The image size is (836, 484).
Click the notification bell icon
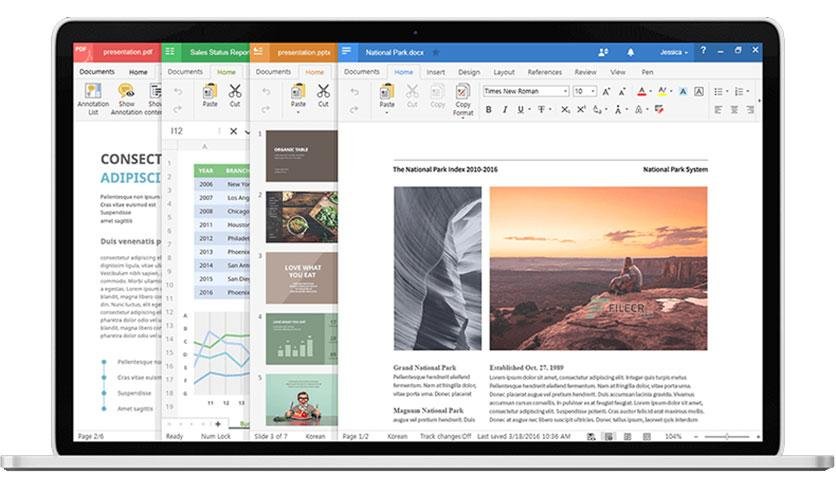click(630, 52)
